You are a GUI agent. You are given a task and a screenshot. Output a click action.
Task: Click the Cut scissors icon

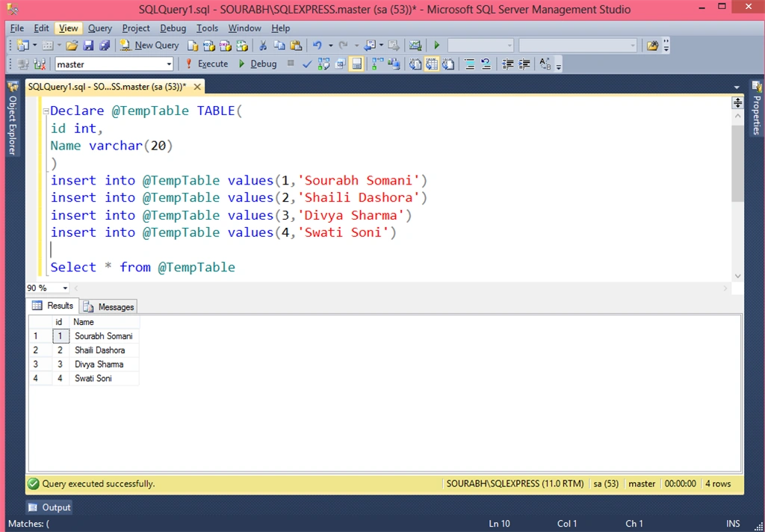point(263,46)
